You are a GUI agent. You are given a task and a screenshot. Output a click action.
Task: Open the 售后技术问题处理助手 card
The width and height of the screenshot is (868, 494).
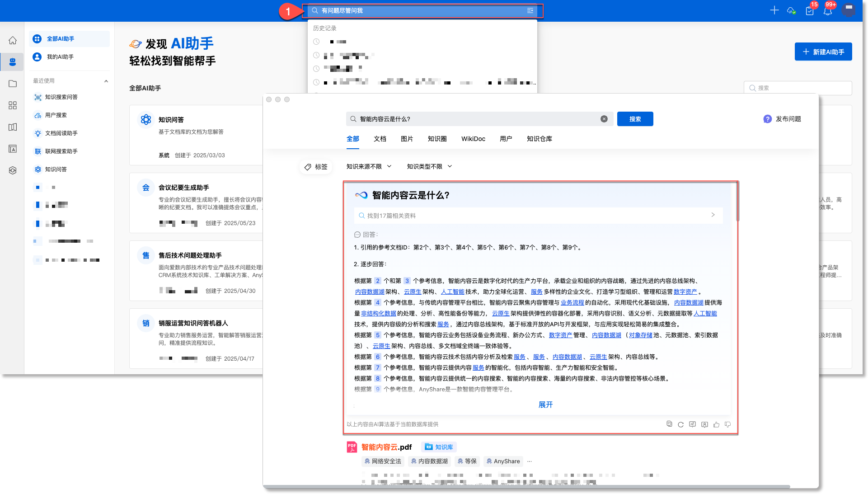coord(197,271)
